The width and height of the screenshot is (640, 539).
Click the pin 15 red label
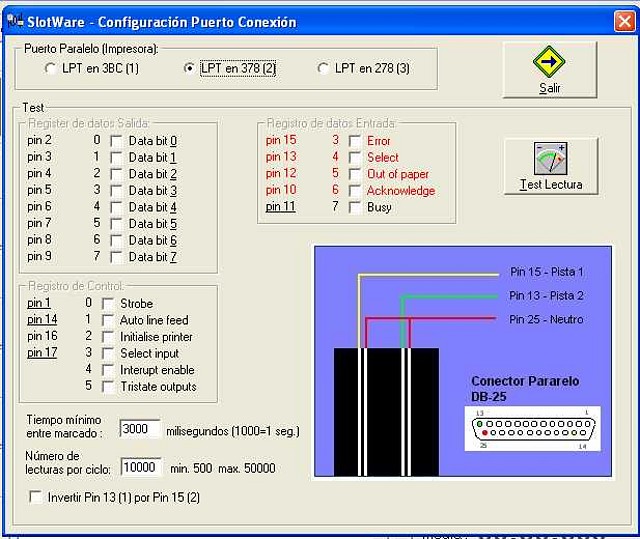coord(281,140)
